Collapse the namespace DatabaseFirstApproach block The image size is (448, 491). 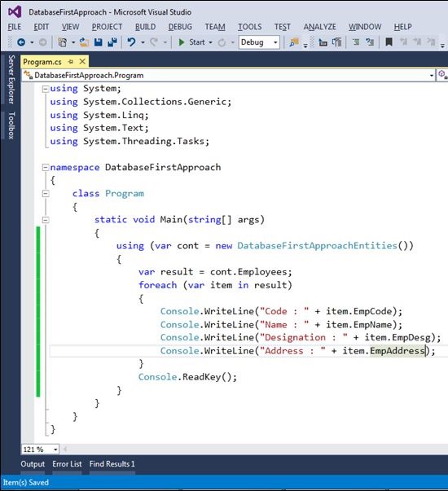tap(46, 168)
